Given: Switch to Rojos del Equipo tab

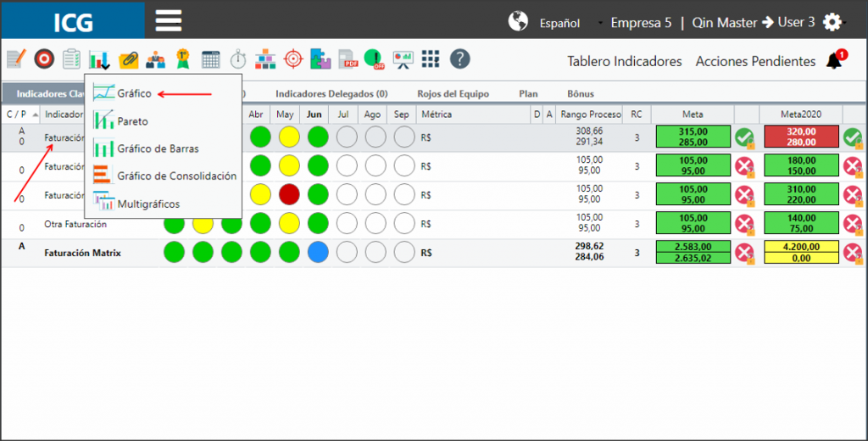Looking at the screenshot, I should tap(453, 93).
